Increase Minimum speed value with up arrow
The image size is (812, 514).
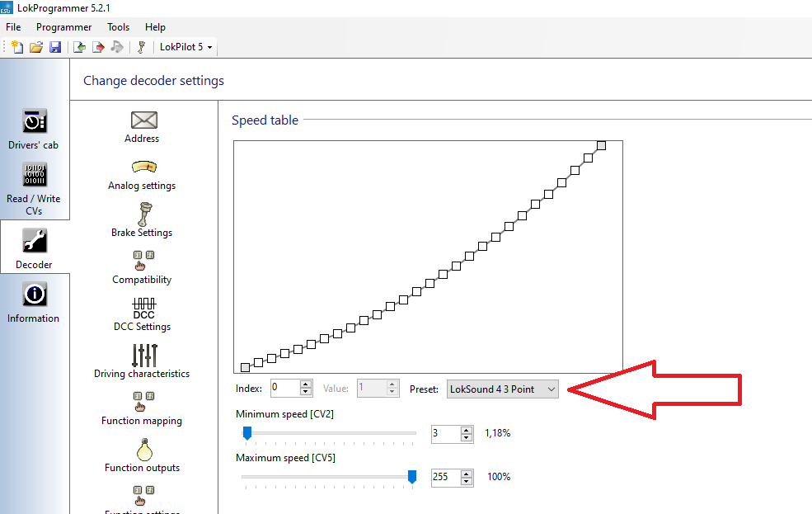click(467, 429)
